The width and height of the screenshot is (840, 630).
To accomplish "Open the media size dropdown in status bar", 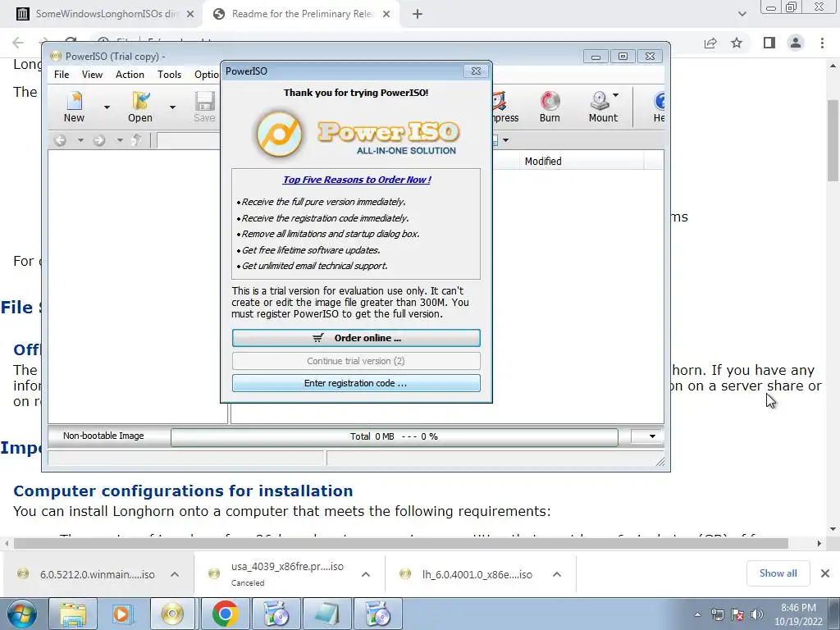I will (651, 436).
